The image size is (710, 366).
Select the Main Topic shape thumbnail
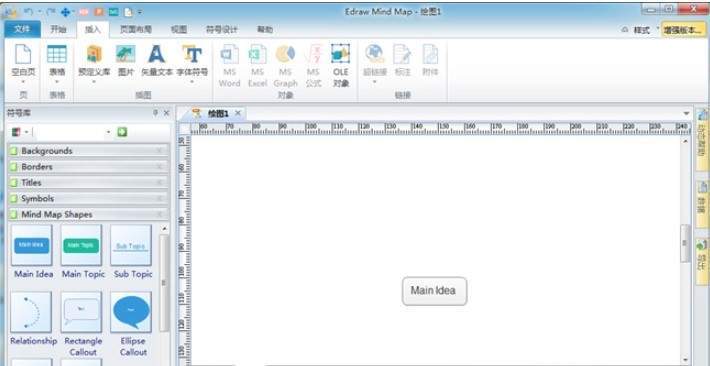82,245
